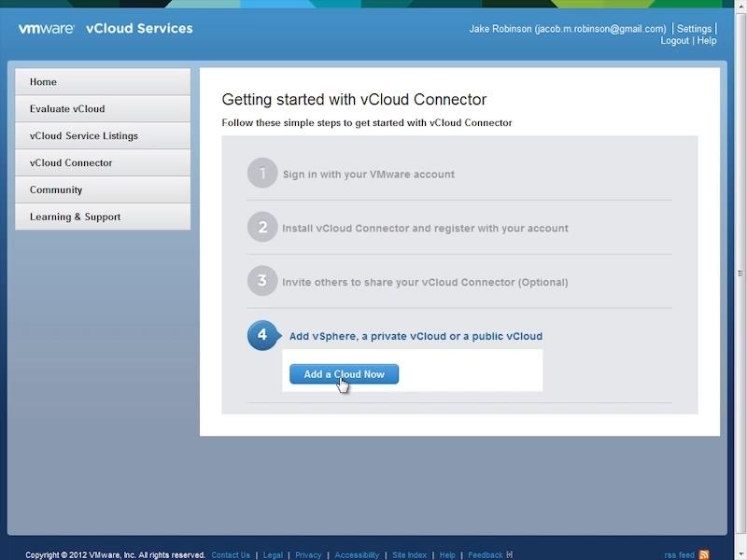
Task: Click 'Getting started with vCloud Connector' heading
Action: pyautogui.click(x=354, y=100)
